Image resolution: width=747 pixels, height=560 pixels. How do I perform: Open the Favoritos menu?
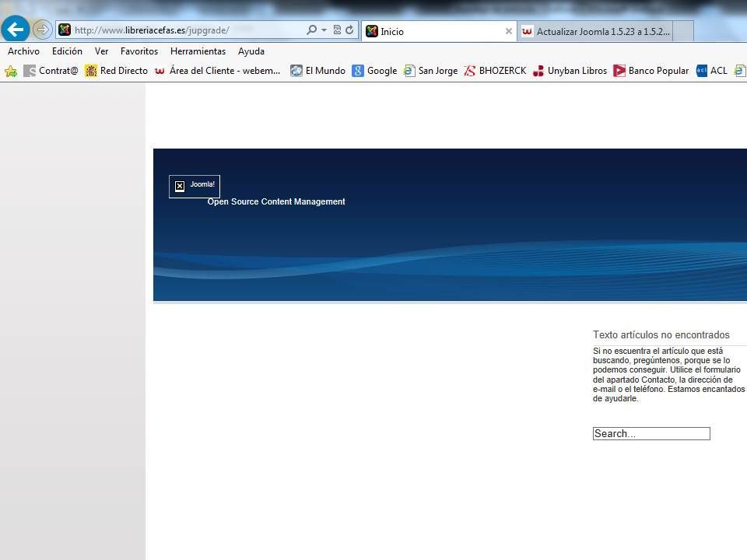(139, 51)
